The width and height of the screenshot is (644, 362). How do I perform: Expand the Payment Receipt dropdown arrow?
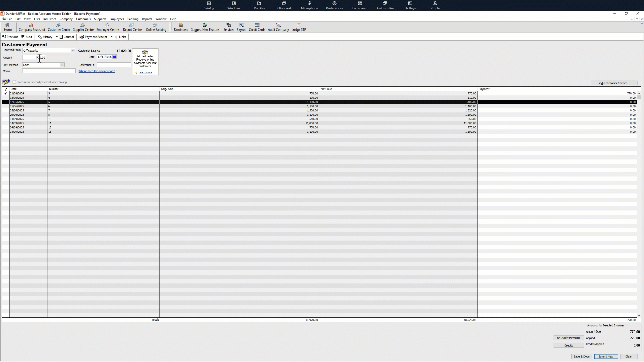(x=112, y=37)
